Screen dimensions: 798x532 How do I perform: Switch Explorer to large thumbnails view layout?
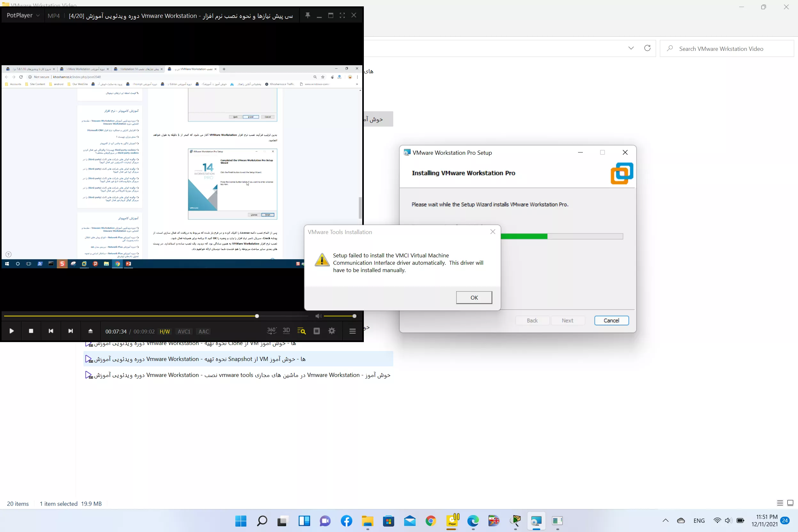(790, 503)
